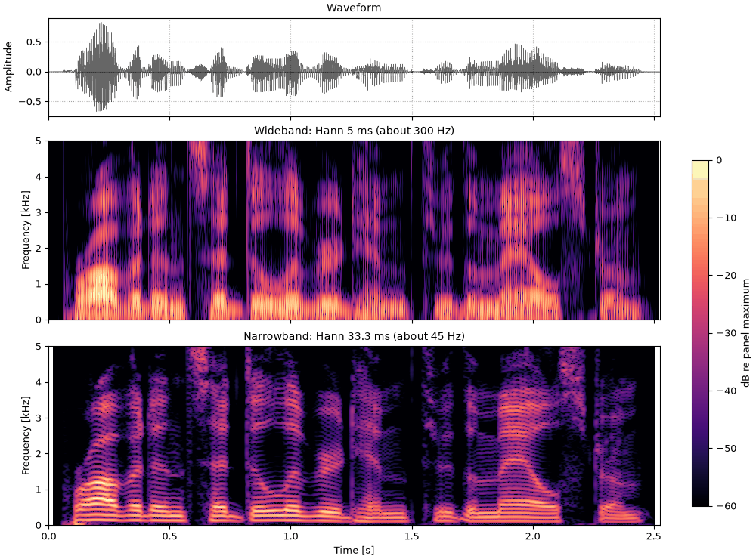The height and width of the screenshot is (559, 756).
Task: Click the waveform's 0.0 amplitude tick label
Action: tap(36, 72)
